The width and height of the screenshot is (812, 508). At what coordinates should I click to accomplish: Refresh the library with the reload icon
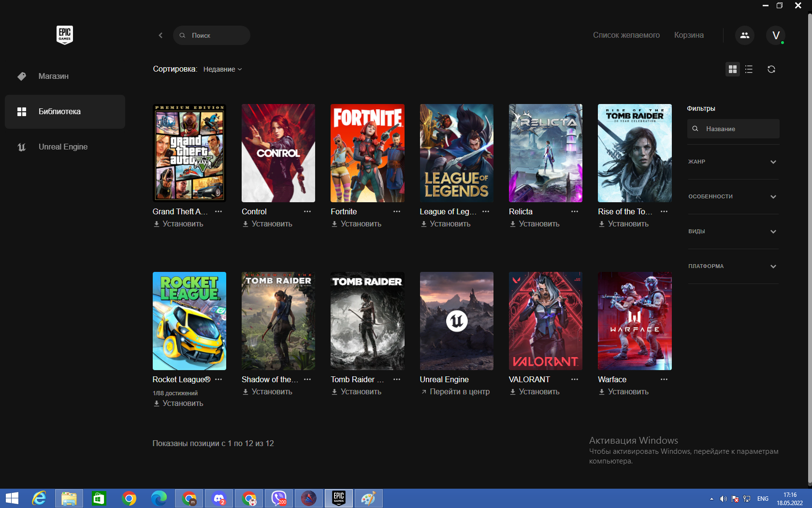click(x=771, y=69)
